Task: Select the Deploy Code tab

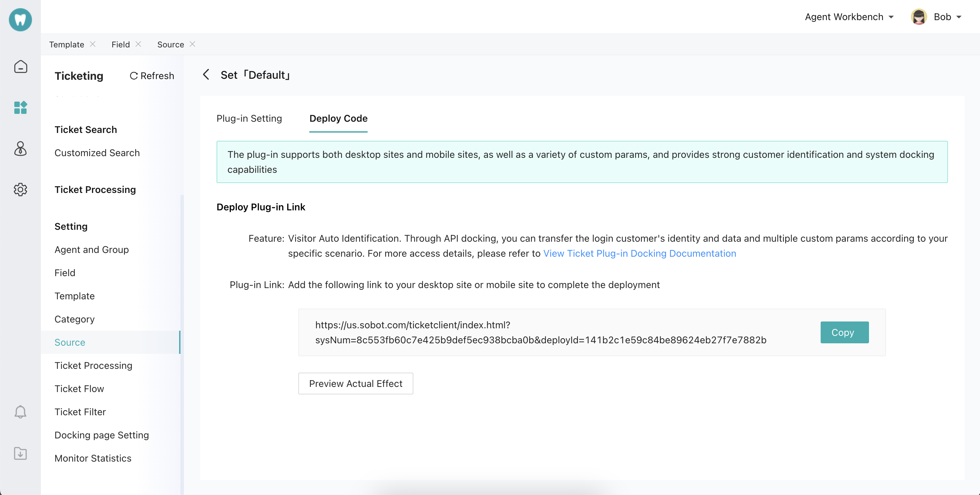Action: [x=338, y=118]
